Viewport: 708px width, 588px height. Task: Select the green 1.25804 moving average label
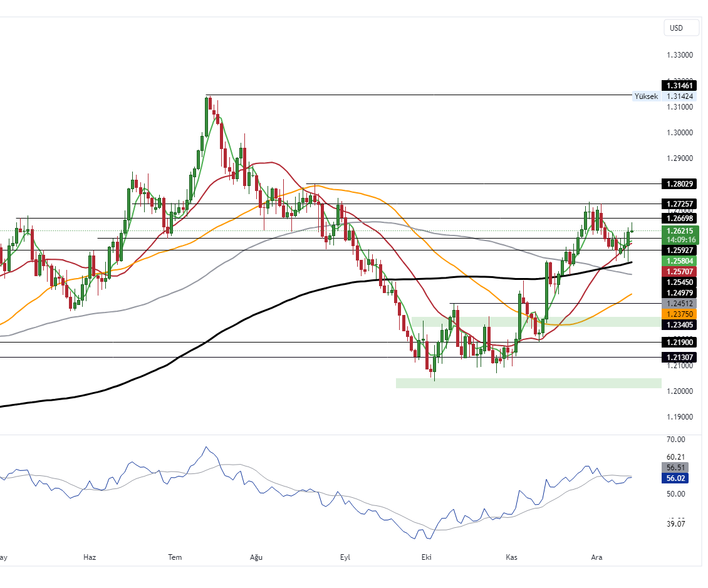679,260
